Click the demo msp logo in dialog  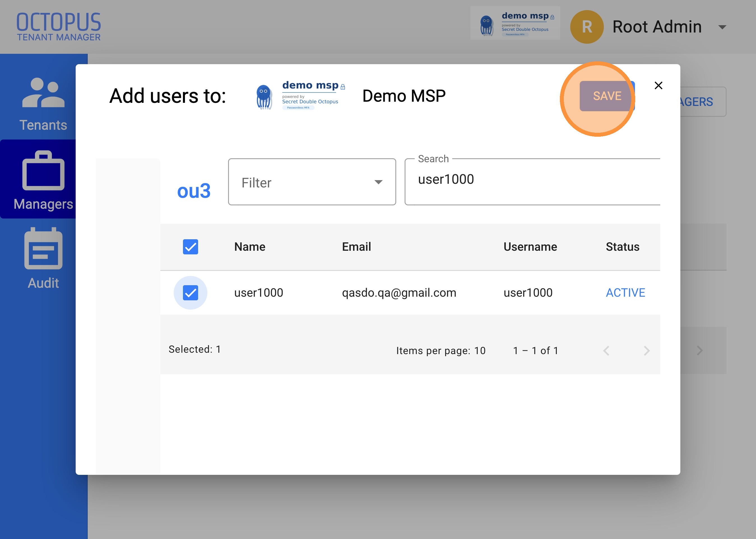click(300, 96)
